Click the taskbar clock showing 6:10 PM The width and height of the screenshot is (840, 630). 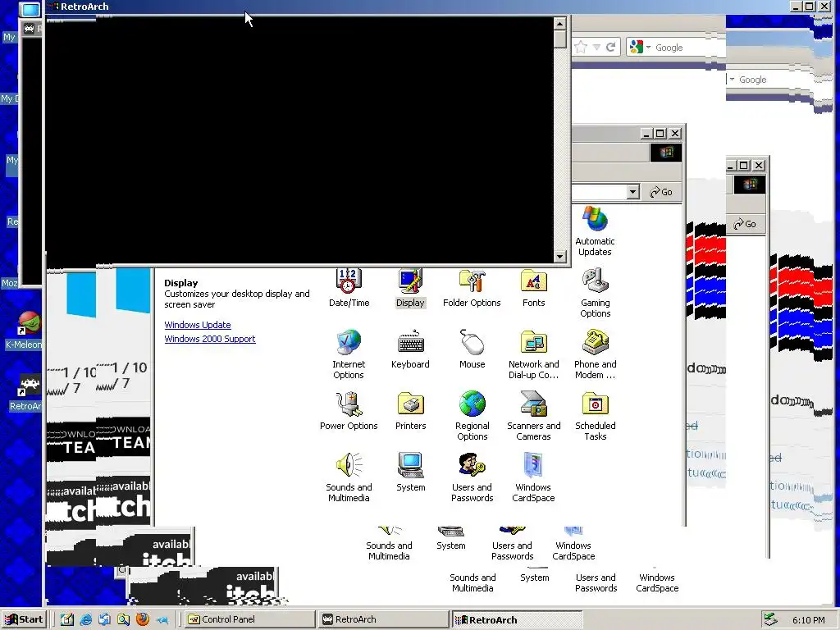(808, 620)
